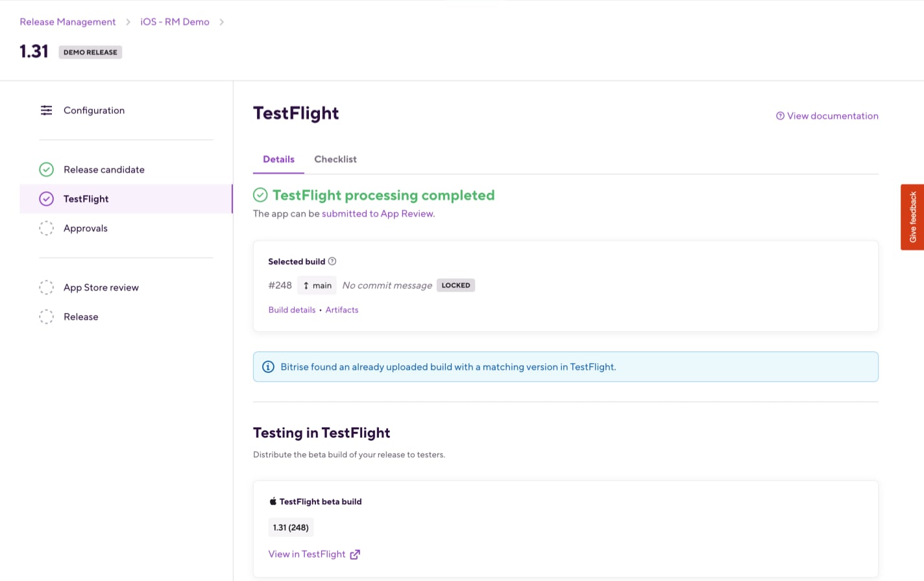This screenshot has width=924, height=581.
Task: Open Build details for build #248
Action: click(x=292, y=310)
